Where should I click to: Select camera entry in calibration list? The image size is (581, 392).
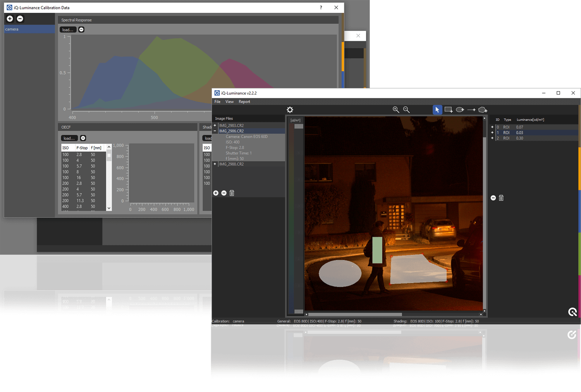[29, 29]
